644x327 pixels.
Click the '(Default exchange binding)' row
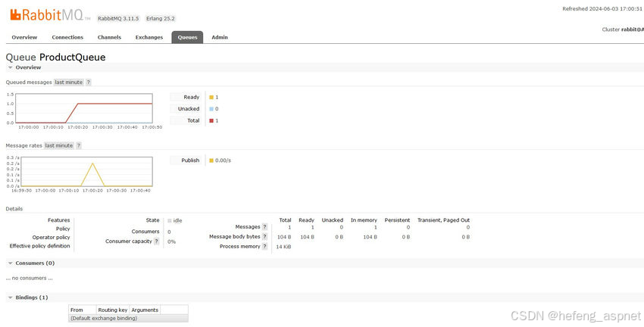point(128,319)
